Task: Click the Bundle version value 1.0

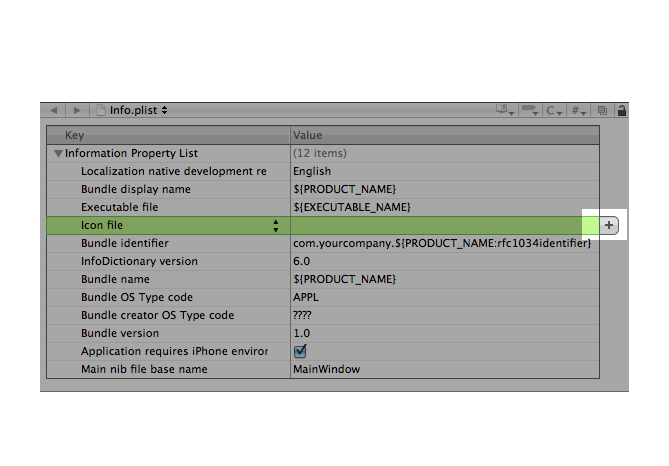Action: pyautogui.click(x=302, y=333)
